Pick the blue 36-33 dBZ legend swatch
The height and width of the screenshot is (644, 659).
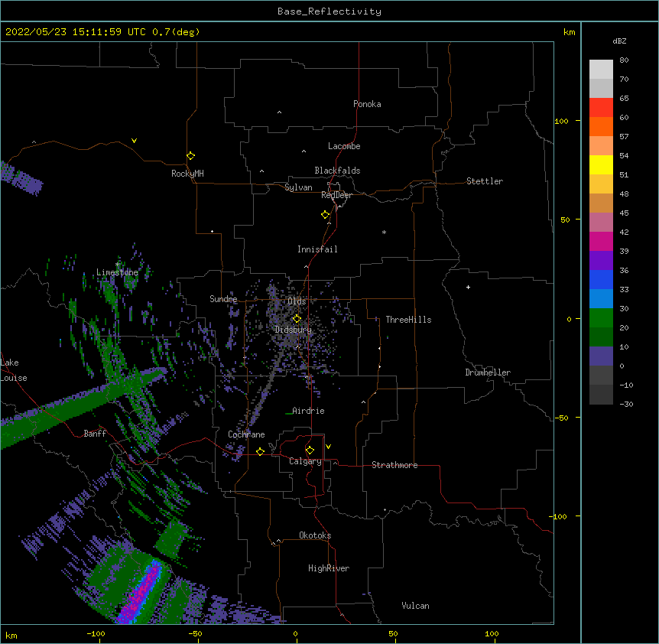[601, 280]
